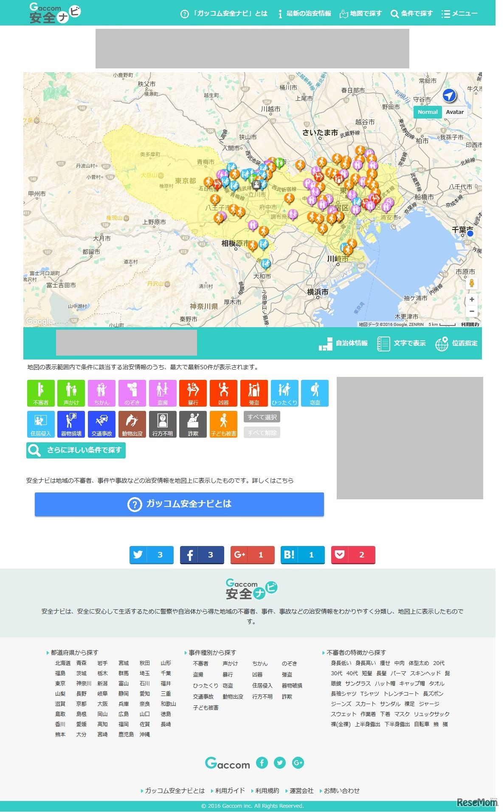Image resolution: width=504 pixels, height=812 pixels.
Task: Open 地図で探す in header
Action: pos(361,14)
